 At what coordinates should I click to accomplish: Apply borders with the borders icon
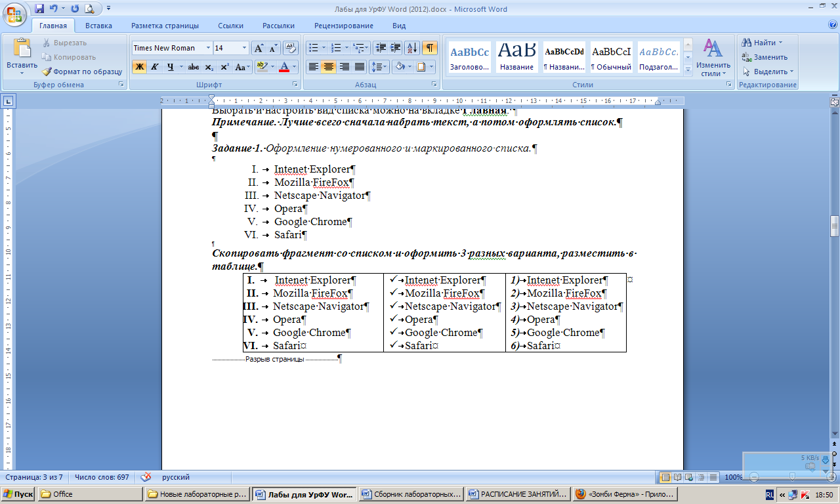coord(421,66)
